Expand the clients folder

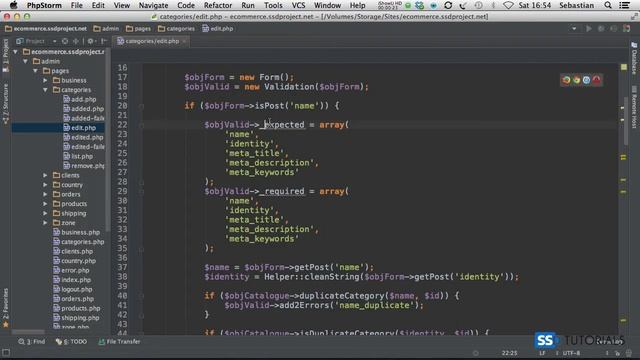[45, 176]
